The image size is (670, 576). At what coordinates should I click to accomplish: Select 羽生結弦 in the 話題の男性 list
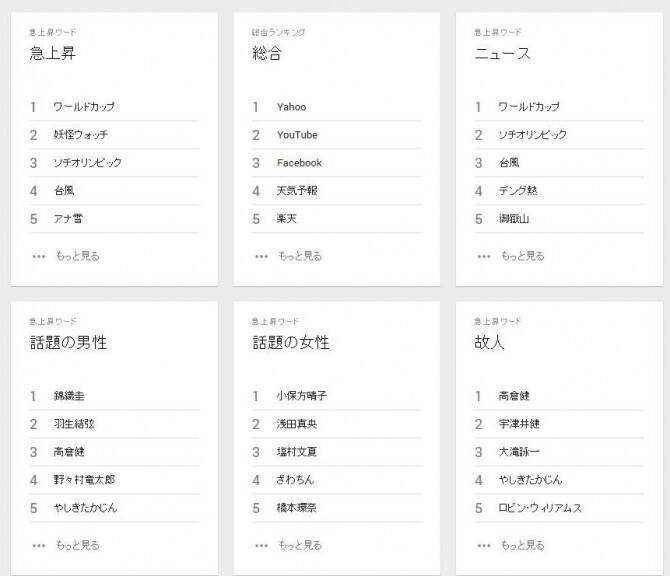pyautogui.click(x=75, y=424)
